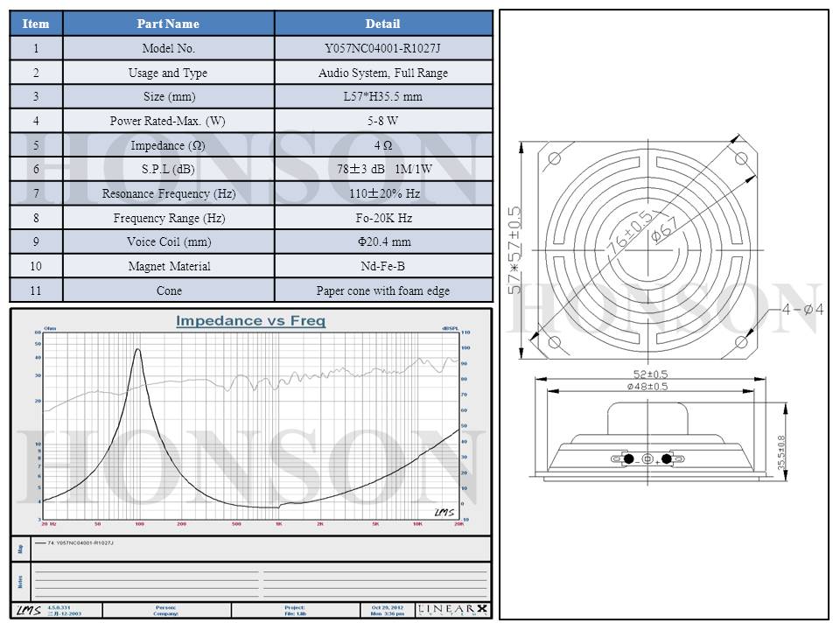Click the top-right mounting hole in drawing

[742, 158]
